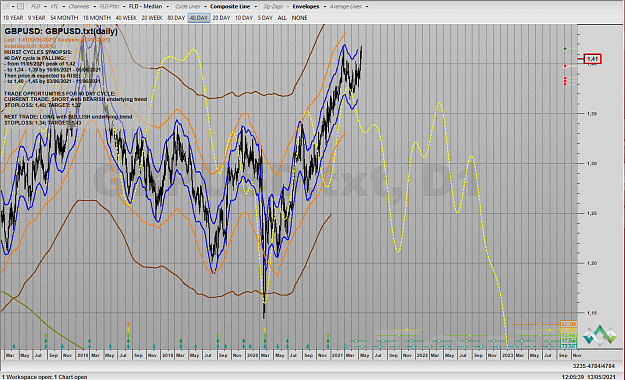Open the dropdown next to crosshair icon
The image size is (625, 380).
pyautogui.click(x=12, y=6)
